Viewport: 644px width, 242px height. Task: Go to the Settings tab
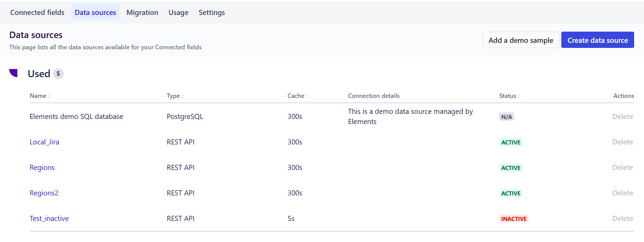(x=212, y=13)
